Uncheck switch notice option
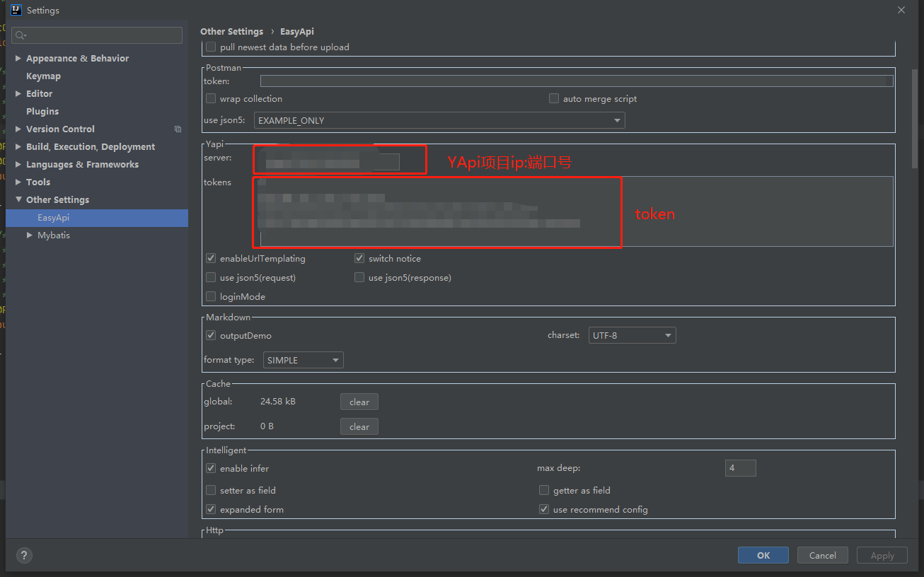 coord(359,259)
